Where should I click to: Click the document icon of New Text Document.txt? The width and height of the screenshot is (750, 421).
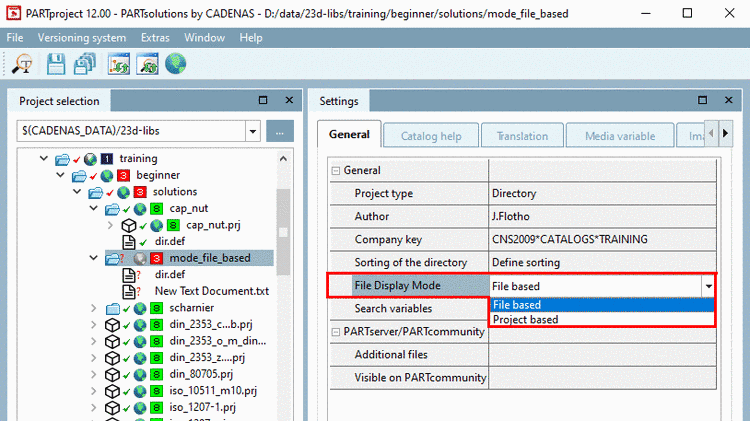(129, 291)
